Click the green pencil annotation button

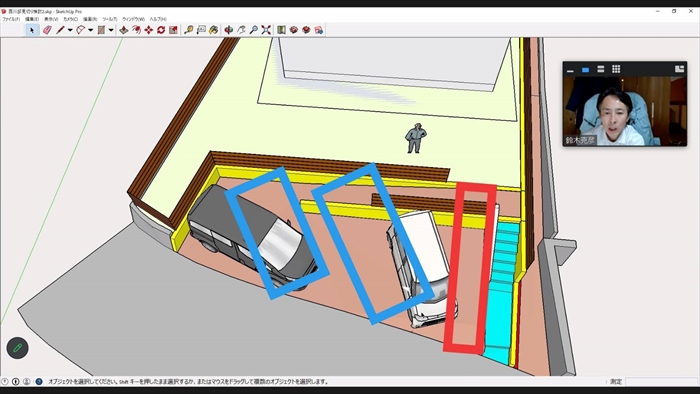pos(17,348)
